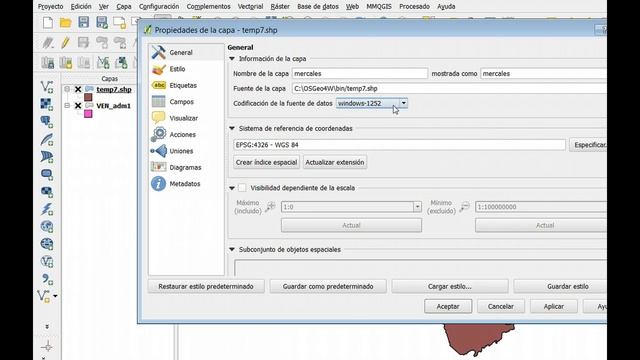Click Actualizar extensión button
This screenshot has width=640, height=360.
[x=335, y=162]
